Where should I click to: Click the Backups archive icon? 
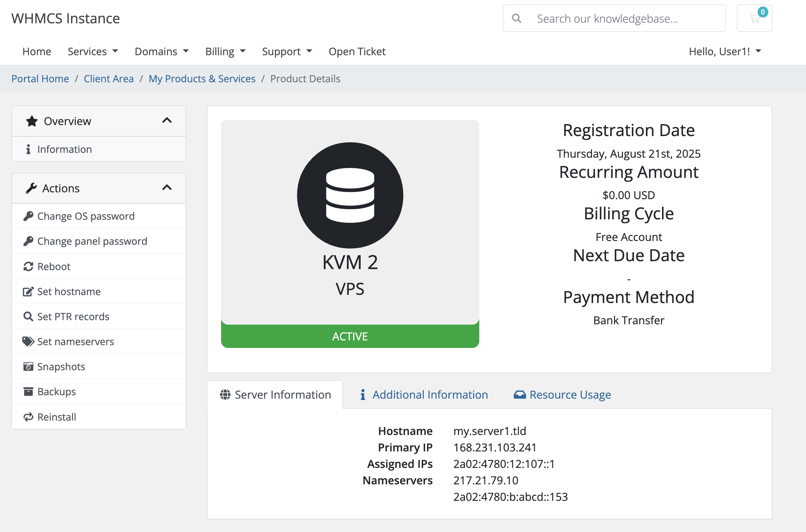[x=28, y=391]
